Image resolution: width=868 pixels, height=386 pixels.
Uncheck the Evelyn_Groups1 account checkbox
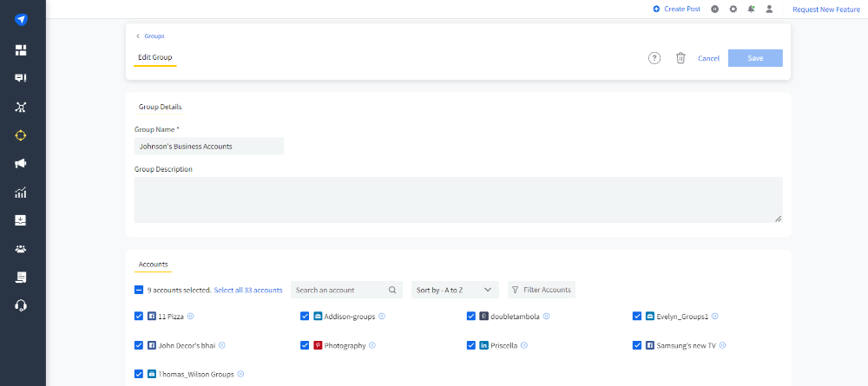637,317
